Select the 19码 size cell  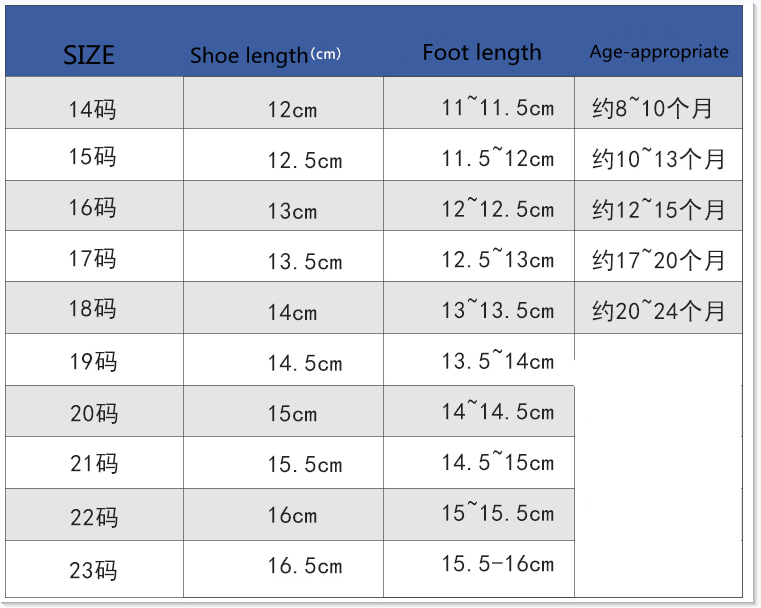[x=93, y=361]
